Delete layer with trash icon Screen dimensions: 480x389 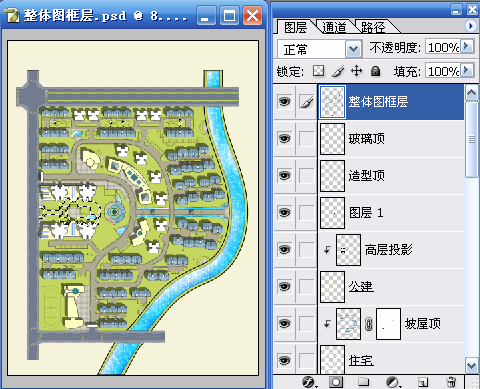[x=451, y=382]
